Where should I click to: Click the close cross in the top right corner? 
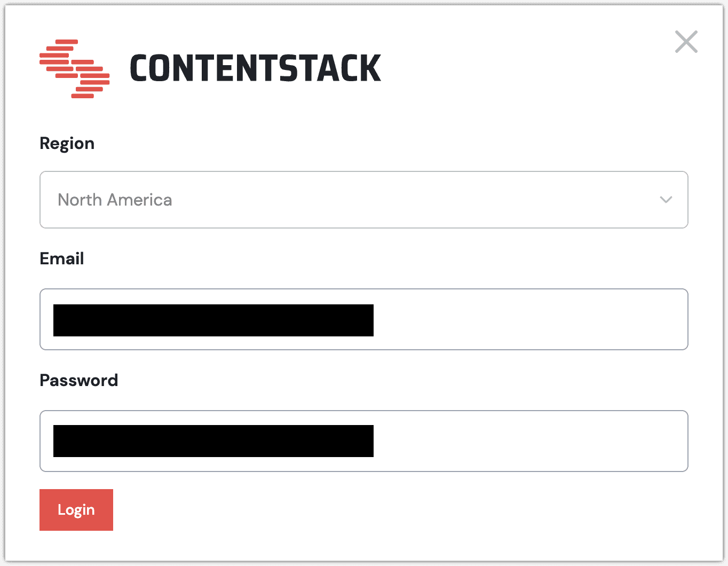(686, 42)
